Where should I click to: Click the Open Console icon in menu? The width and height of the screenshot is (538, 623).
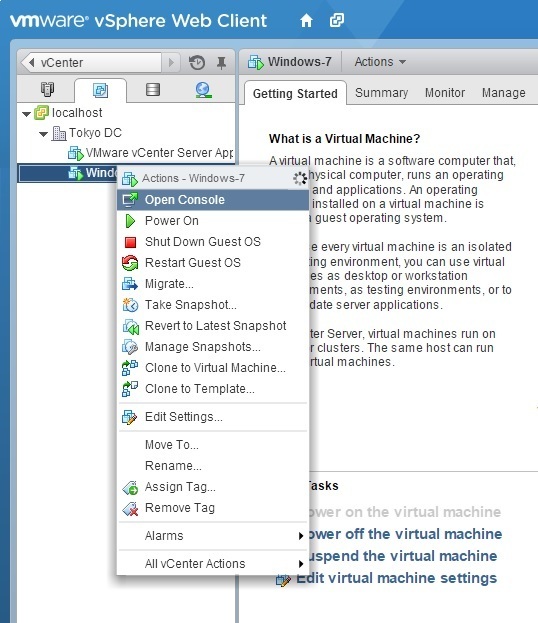pos(130,199)
